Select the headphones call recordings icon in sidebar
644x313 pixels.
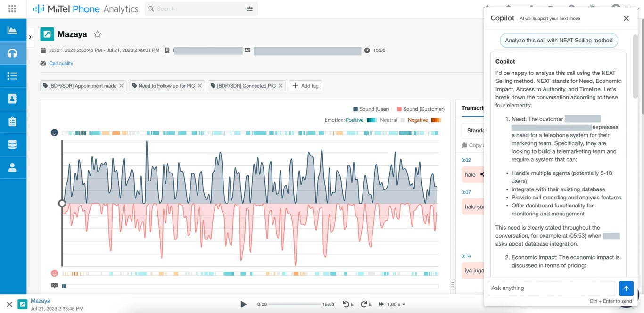pyautogui.click(x=13, y=53)
